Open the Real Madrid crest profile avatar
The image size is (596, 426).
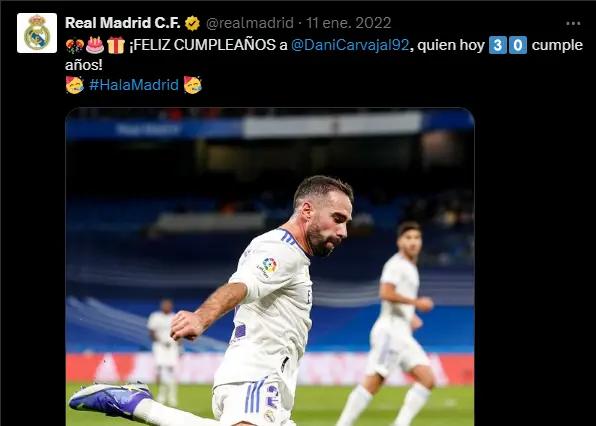(x=37, y=33)
